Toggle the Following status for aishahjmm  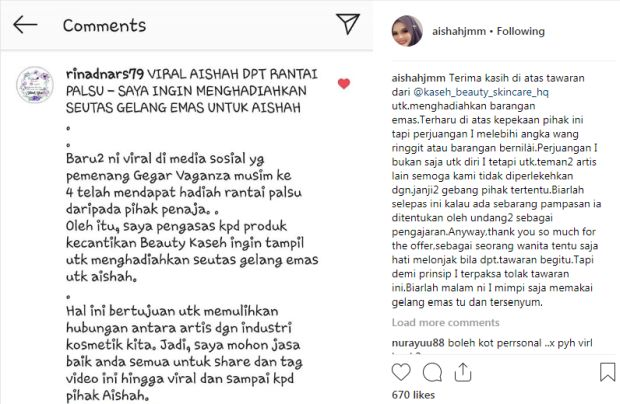point(520,31)
